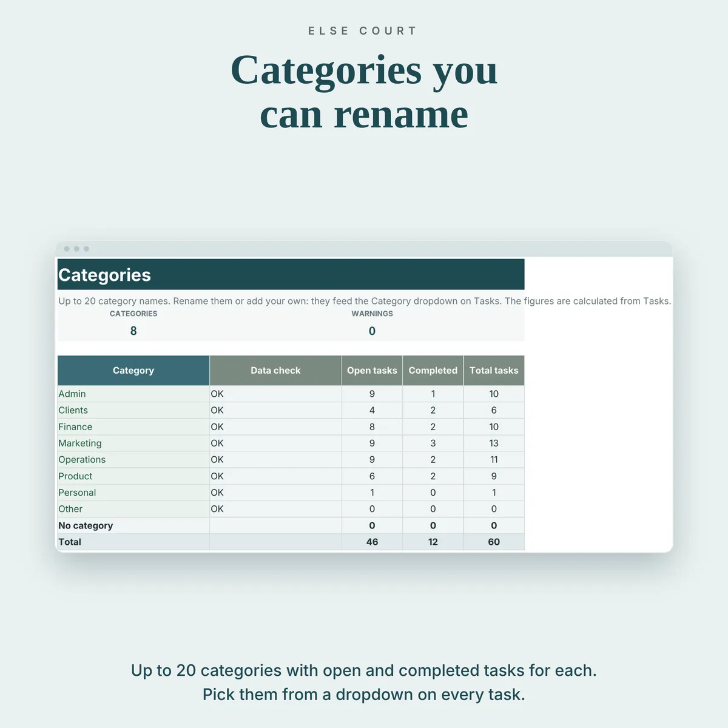Click the No category row label

[x=86, y=525]
